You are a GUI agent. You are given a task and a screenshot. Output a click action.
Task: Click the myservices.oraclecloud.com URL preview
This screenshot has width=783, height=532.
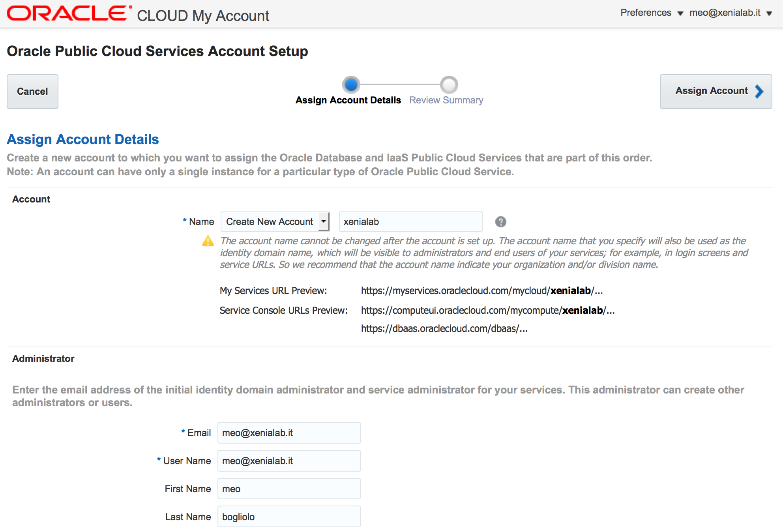pyautogui.click(x=482, y=291)
